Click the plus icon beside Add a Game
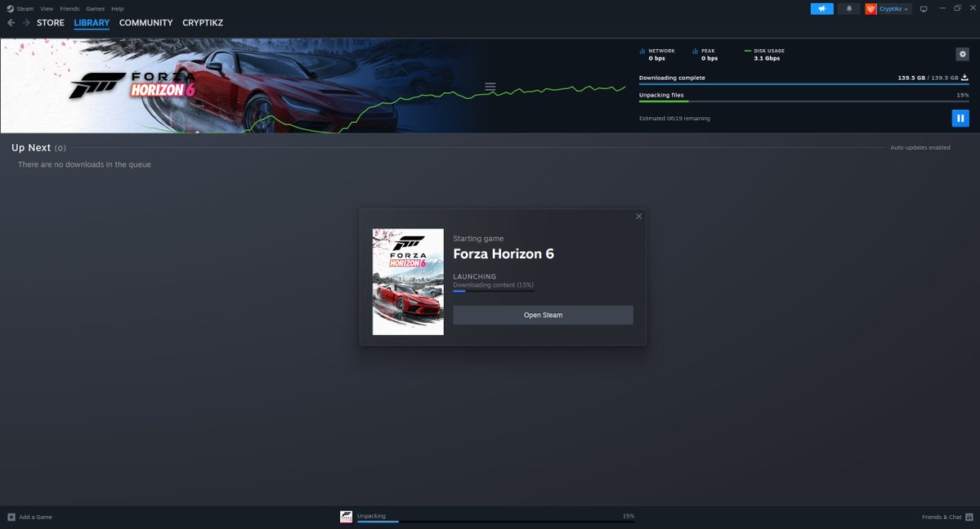The width and height of the screenshot is (980, 529). tap(11, 517)
